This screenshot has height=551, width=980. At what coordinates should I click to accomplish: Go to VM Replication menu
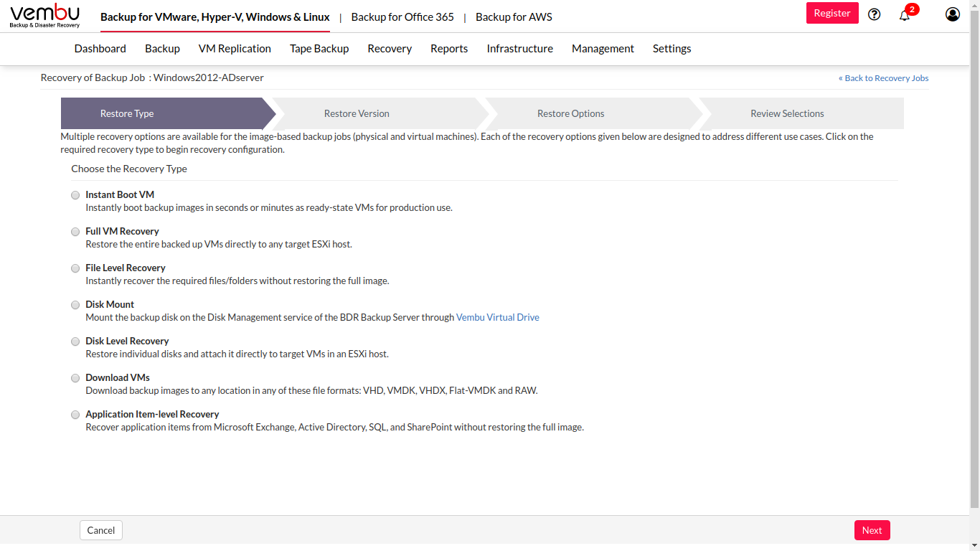(235, 49)
